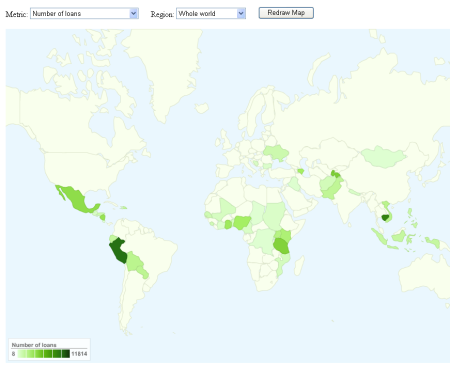Click Pakistan on the map
The width and height of the screenshot is (450, 365).
point(331,188)
